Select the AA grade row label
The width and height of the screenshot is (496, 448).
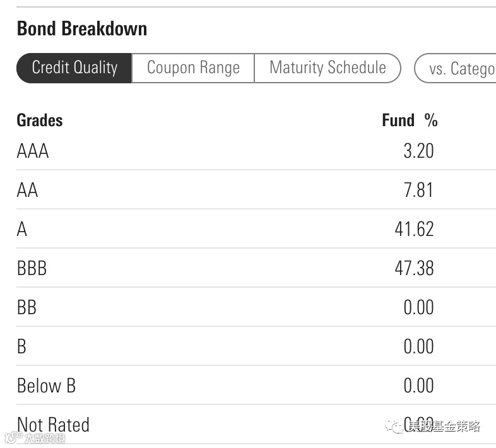(27, 191)
